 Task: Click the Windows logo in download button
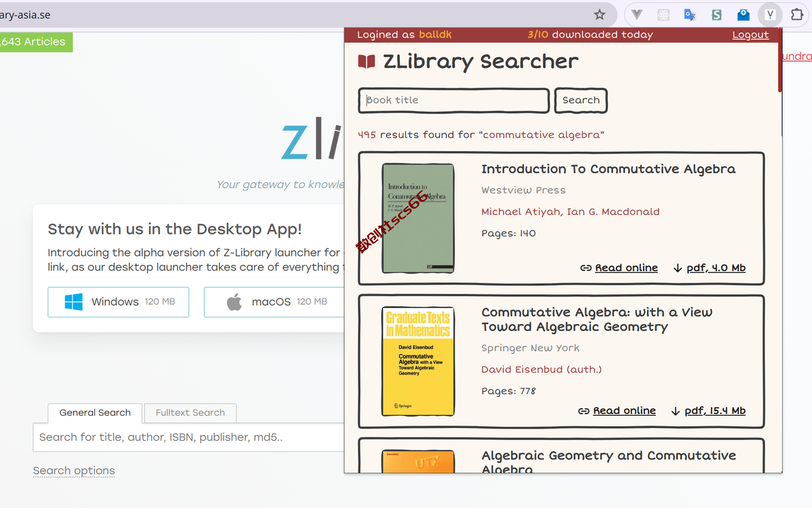click(74, 302)
